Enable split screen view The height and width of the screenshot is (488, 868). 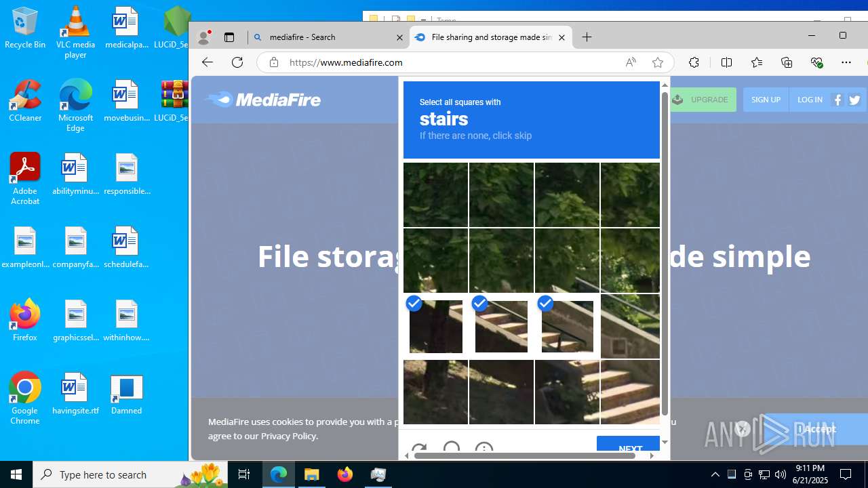[726, 62]
